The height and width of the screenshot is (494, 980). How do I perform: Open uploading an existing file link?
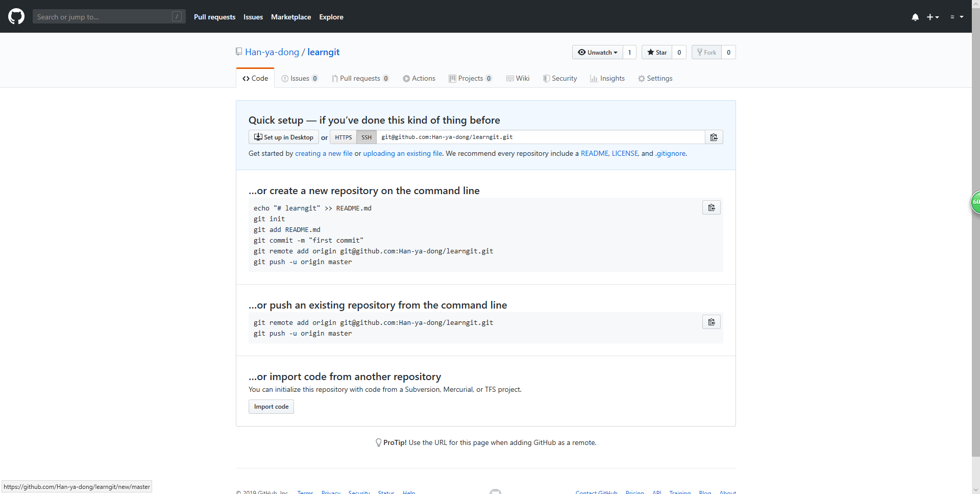coord(403,153)
